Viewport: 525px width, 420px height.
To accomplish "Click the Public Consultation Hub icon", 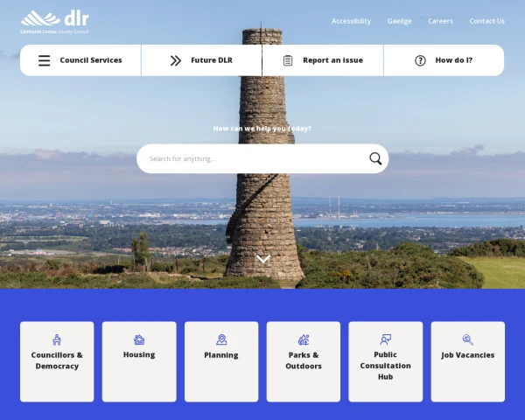I will click(x=385, y=339).
